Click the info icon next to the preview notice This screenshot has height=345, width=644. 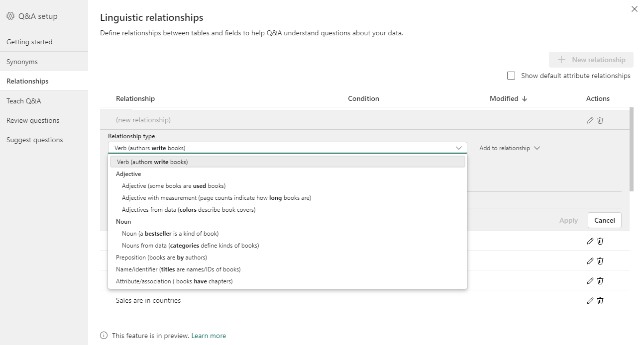(103, 335)
